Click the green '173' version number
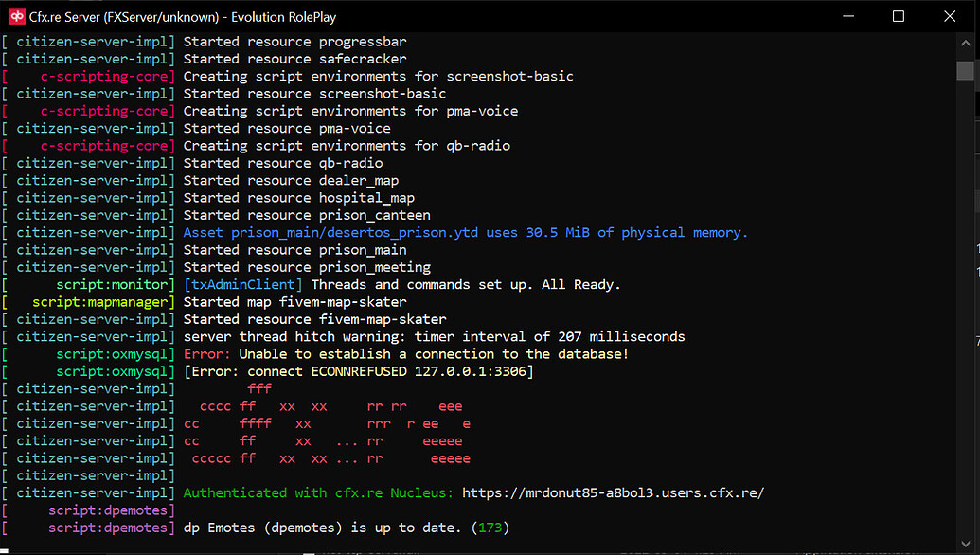The height and width of the screenshot is (555, 980). (490, 528)
